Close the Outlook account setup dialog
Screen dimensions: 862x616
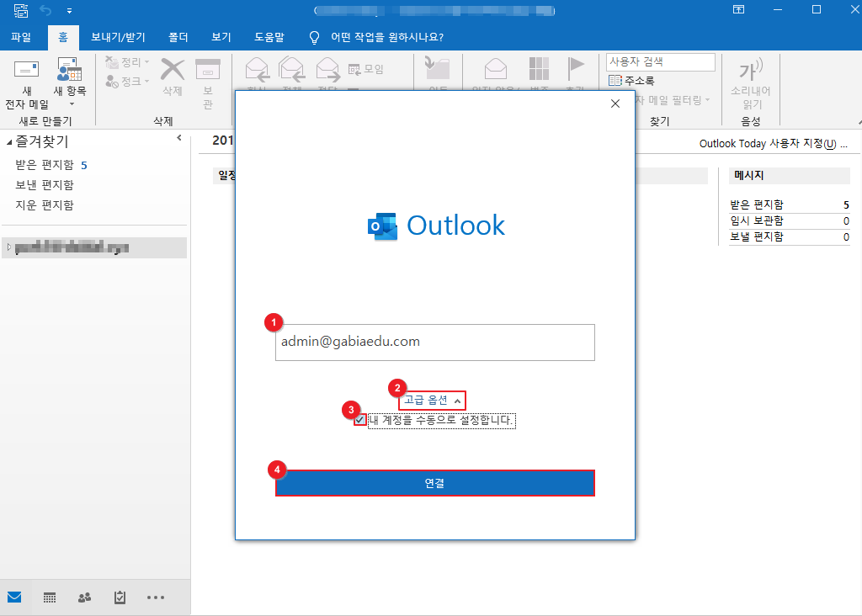pos(615,104)
